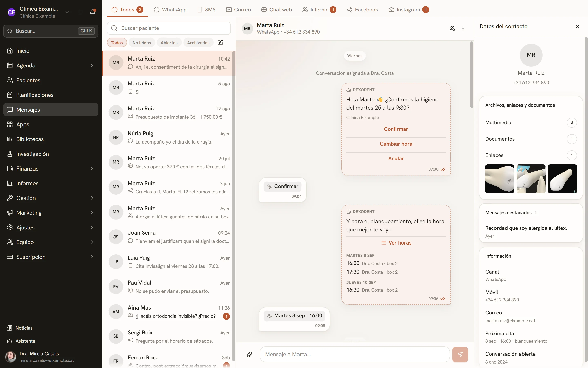Open the participants icon in chat header

(x=452, y=29)
